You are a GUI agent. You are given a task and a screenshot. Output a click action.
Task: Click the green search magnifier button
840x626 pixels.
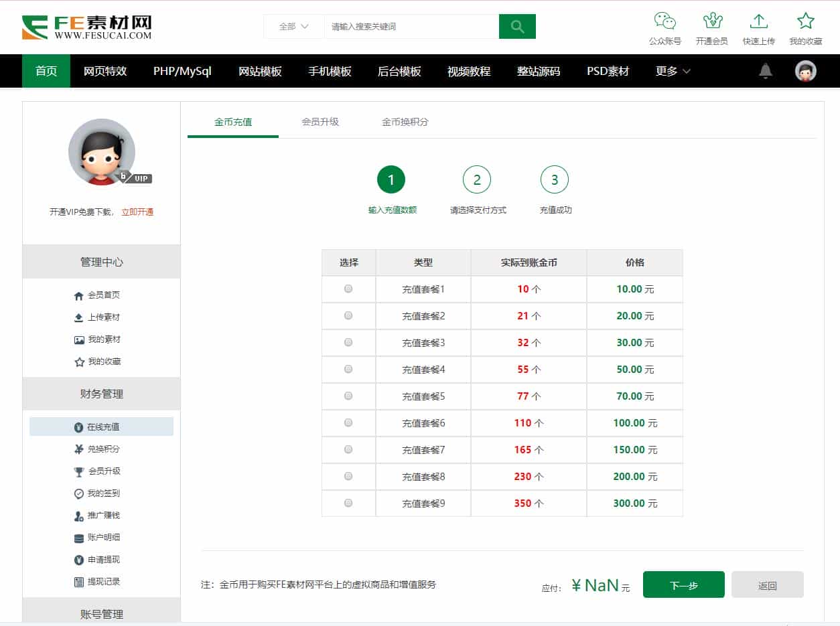(517, 26)
